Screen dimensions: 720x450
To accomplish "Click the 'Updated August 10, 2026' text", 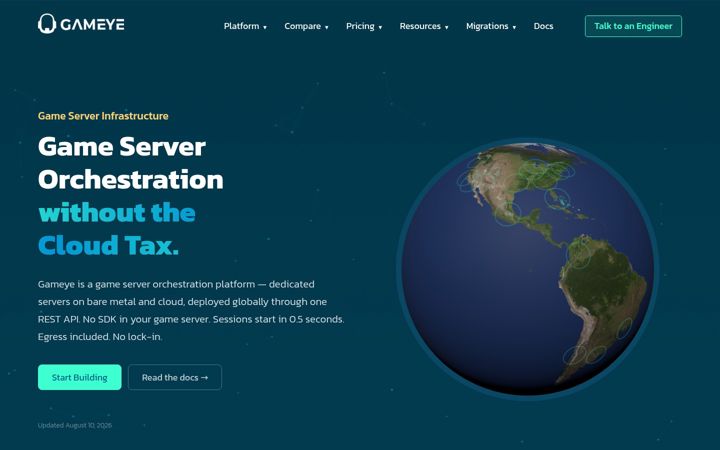I will 75,425.
